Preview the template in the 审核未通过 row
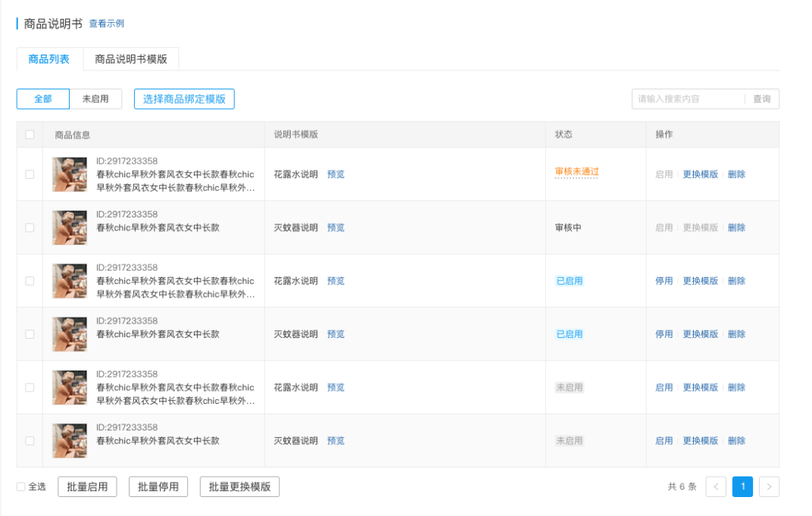Image resolution: width=812 pixels, height=516 pixels. pos(336,174)
